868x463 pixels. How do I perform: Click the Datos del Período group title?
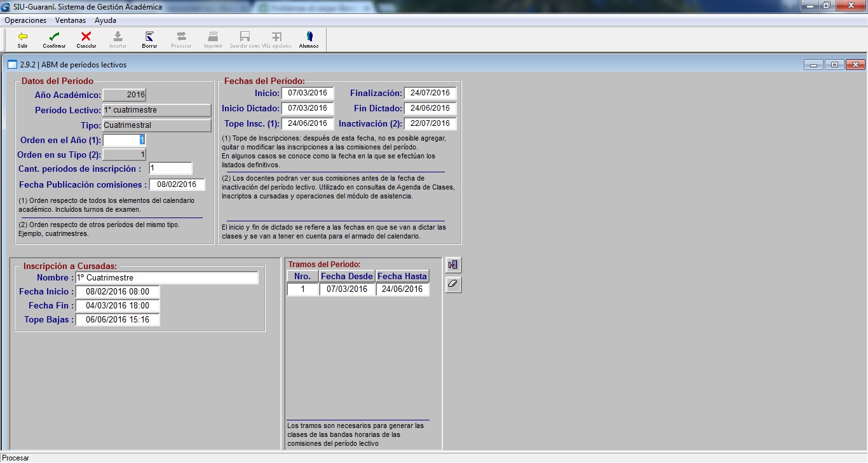[57, 81]
